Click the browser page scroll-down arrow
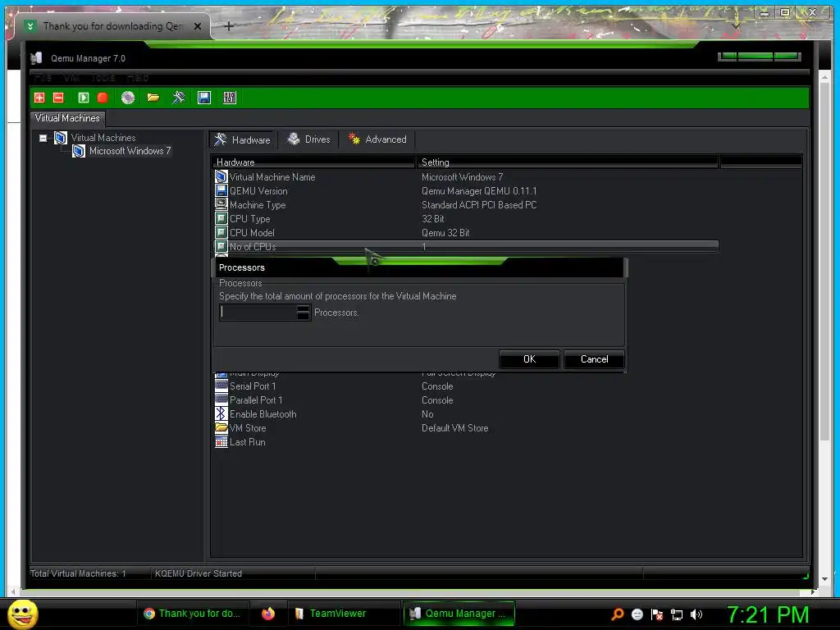The height and width of the screenshot is (630, 840). click(824, 579)
